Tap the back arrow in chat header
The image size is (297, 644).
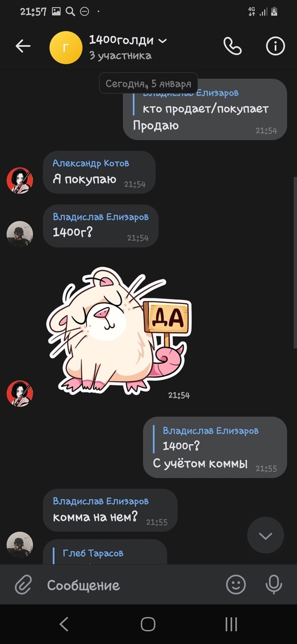pos(23,47)
